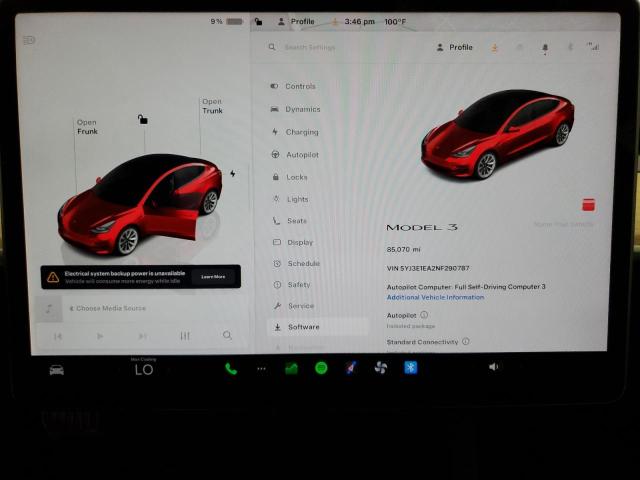This screenshot has height=480, width=640.
Task: Tap the battery percentage indicator
Action: pyautogui.click(x=227, y=21)
